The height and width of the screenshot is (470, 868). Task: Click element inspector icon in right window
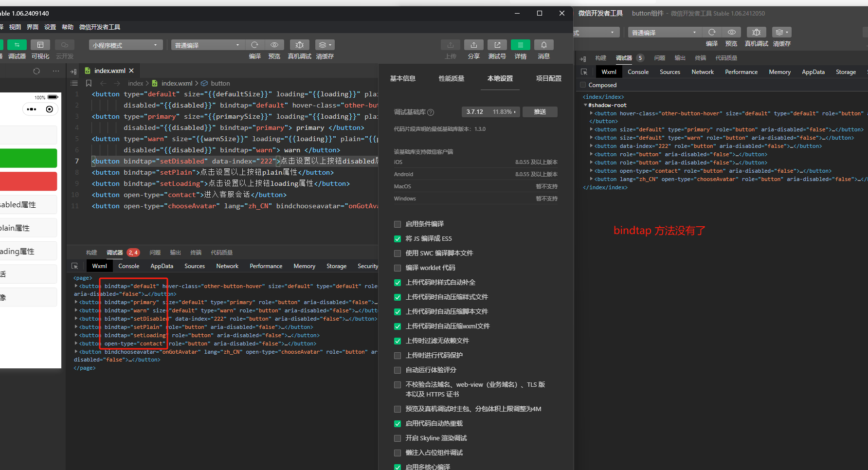[584, 72]
